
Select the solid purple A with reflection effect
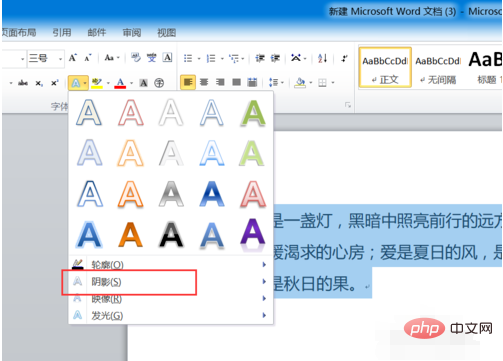(253, 235)
